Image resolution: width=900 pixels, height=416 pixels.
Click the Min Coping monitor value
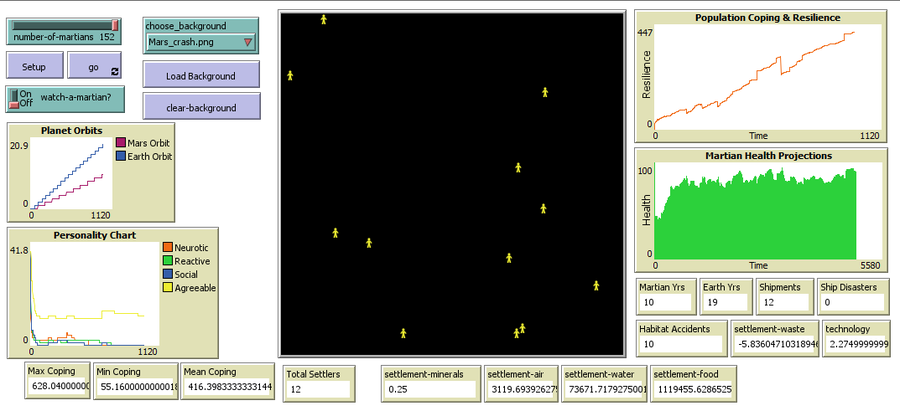tap(137, 386)
